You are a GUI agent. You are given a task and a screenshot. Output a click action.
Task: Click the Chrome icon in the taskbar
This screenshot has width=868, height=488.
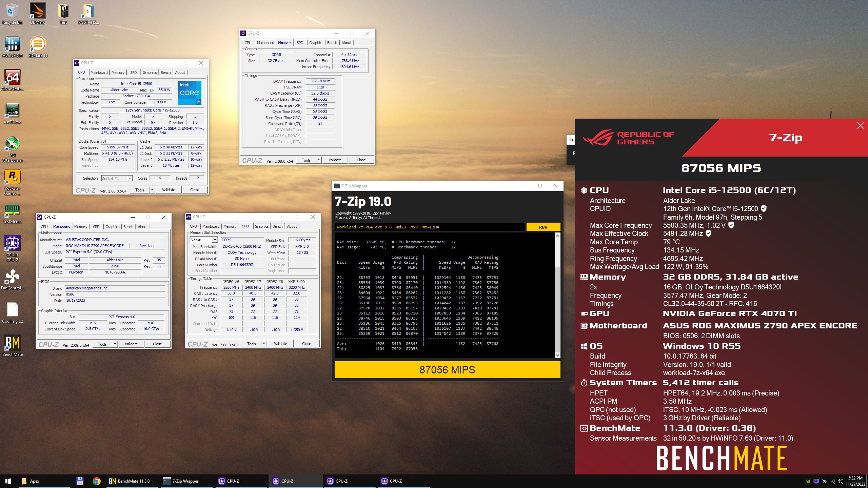point(97,481)
